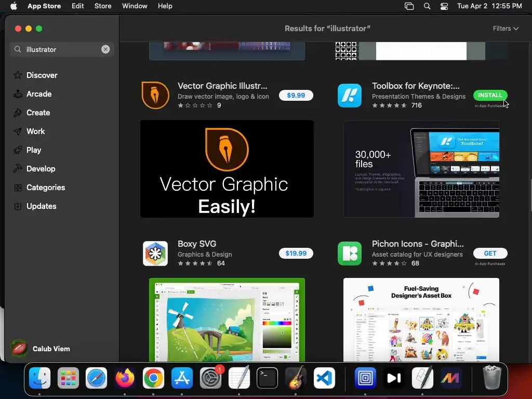532x399 pixels.
Task: Open the Pichon Icons app icon
Action: coord(350,254)
